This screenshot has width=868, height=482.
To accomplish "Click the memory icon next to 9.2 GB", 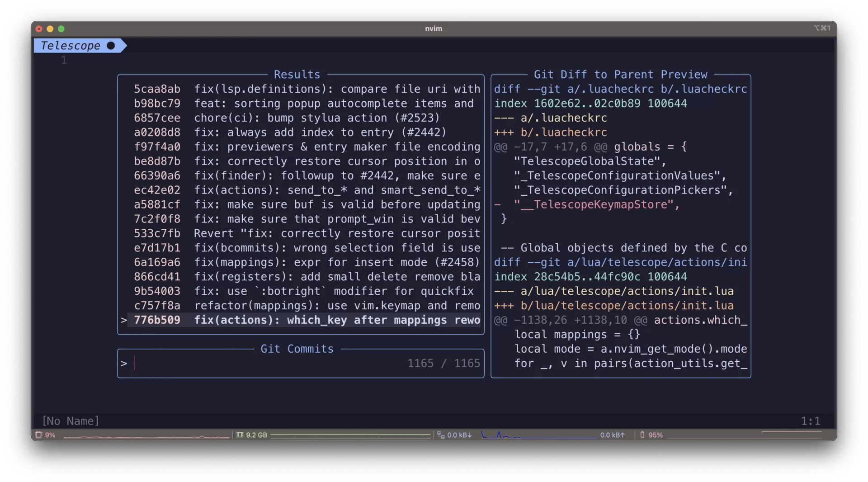I will [239, 435].
